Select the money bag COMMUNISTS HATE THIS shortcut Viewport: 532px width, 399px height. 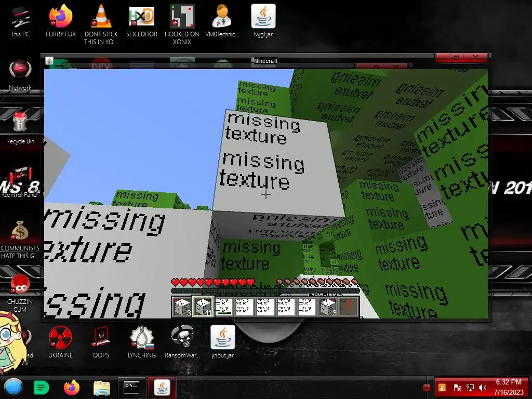20,239
